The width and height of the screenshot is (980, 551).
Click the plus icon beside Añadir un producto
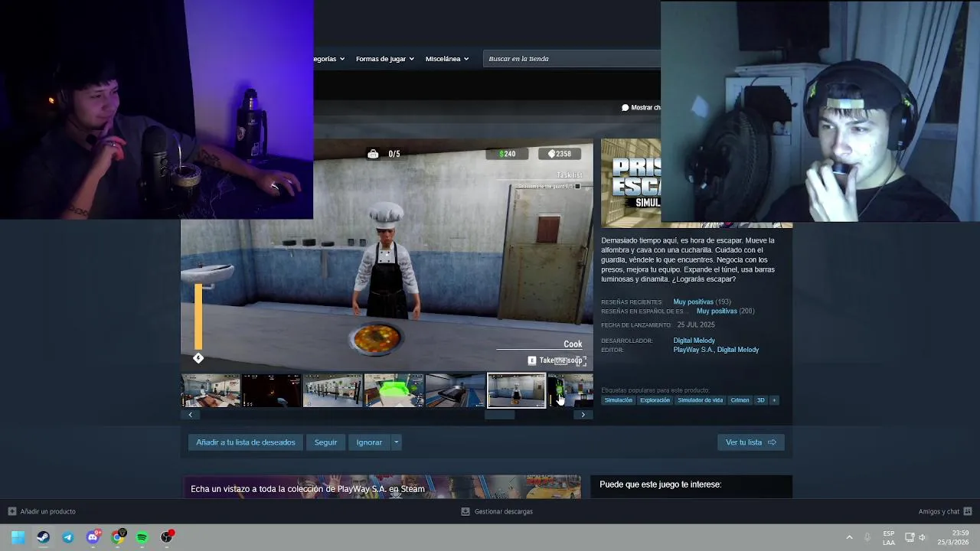[x=12, y=511]
